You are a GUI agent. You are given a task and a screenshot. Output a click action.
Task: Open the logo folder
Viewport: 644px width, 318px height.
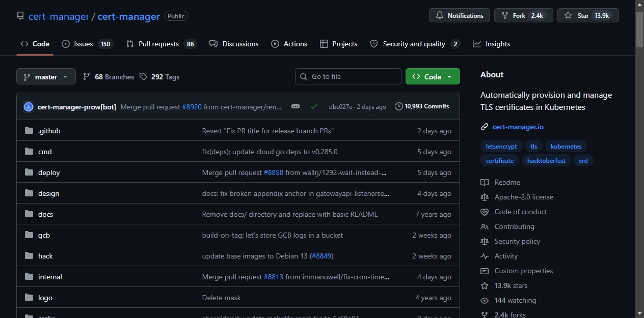pyautogui.click(x=45, y=298)
